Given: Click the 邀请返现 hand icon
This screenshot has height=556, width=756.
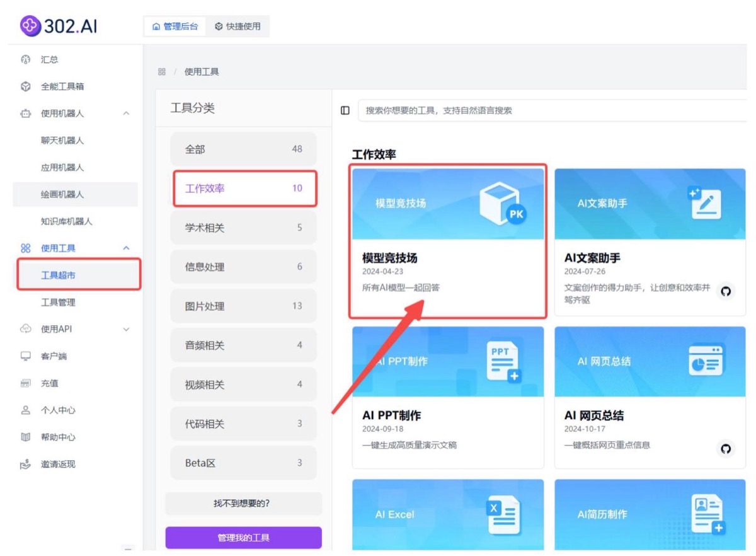Looking at the screenshot, I should coord(26,465).
